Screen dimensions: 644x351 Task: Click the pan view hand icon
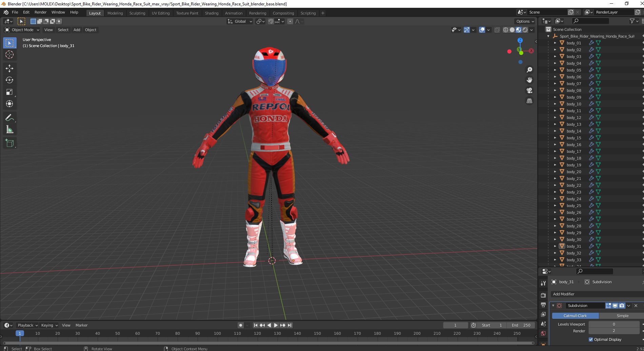[x=529, y=80]
